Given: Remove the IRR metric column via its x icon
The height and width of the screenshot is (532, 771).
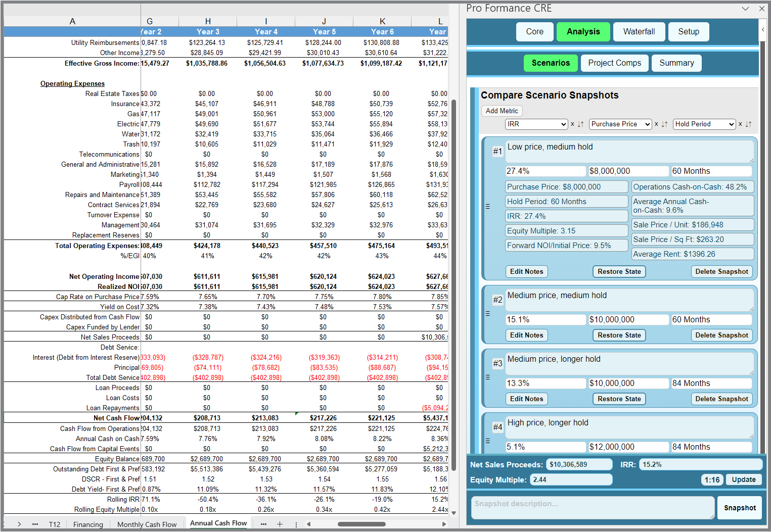Looking at the screenshot, I should click(x=572, y=124).
